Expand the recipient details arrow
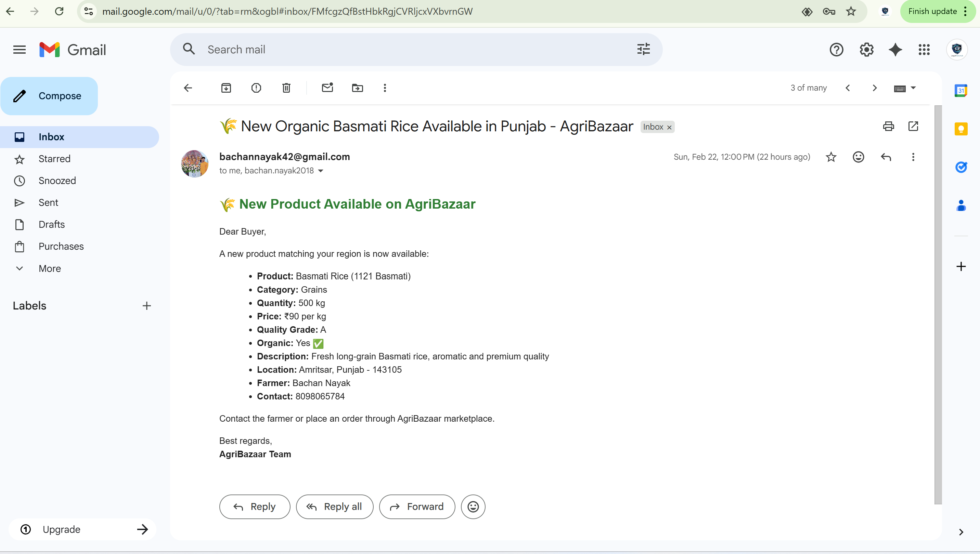 [x=321, y=171]
